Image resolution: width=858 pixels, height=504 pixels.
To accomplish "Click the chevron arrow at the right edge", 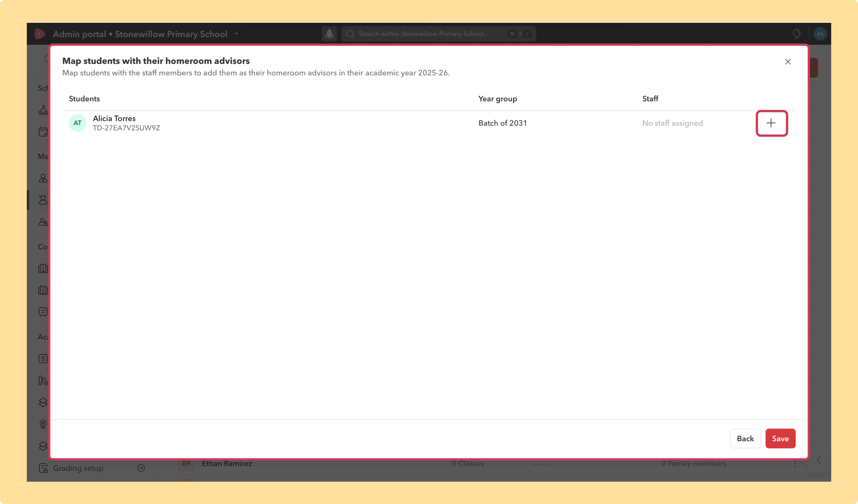I will pos(819,460).
